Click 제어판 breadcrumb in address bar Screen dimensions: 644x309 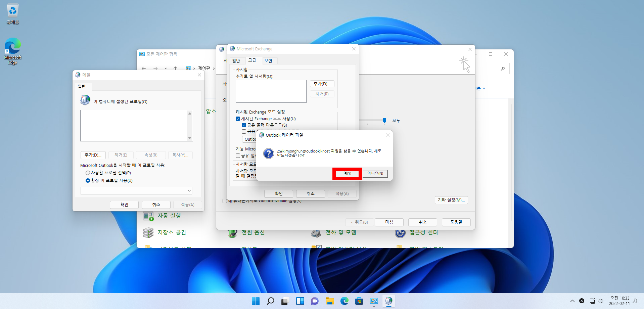tap(204, 68)
